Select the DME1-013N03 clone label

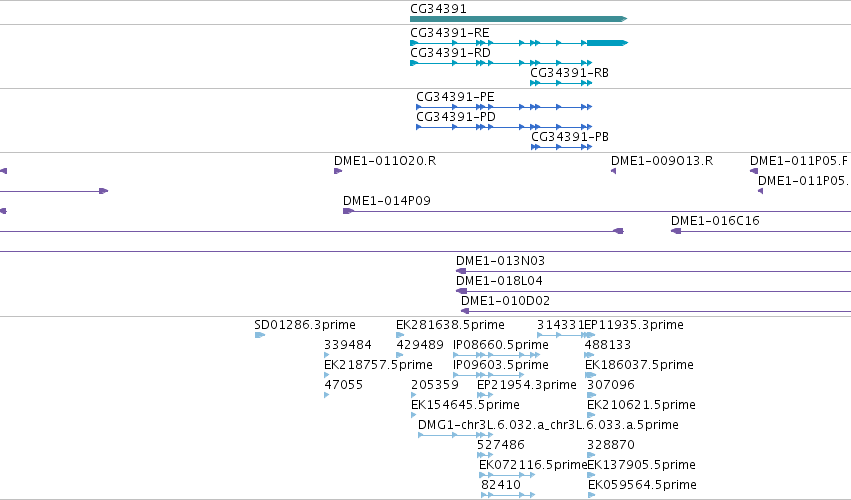[500, 261]
